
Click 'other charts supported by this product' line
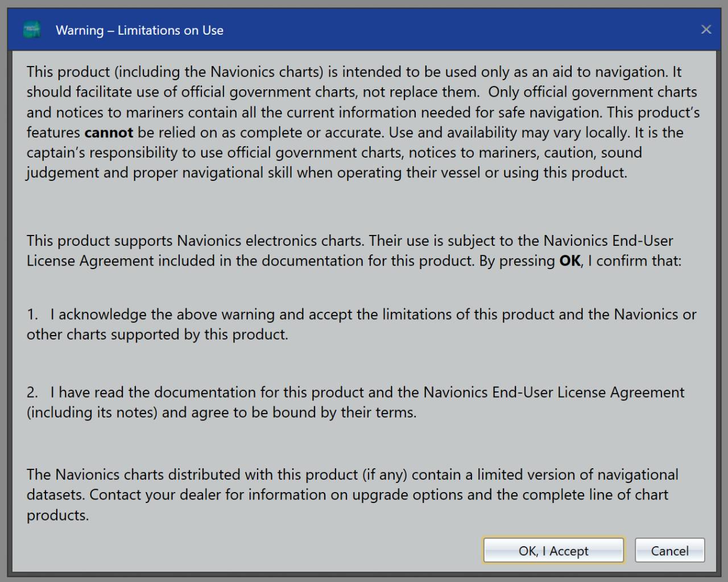pyautogui.click(x=157, y=335)
